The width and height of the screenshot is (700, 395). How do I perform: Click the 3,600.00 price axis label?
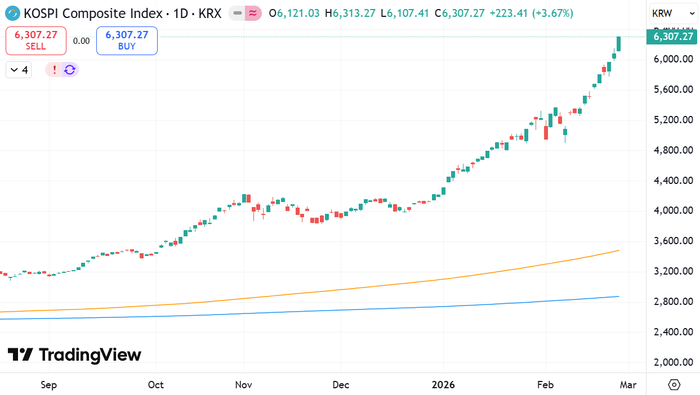(x=673, y=241)
